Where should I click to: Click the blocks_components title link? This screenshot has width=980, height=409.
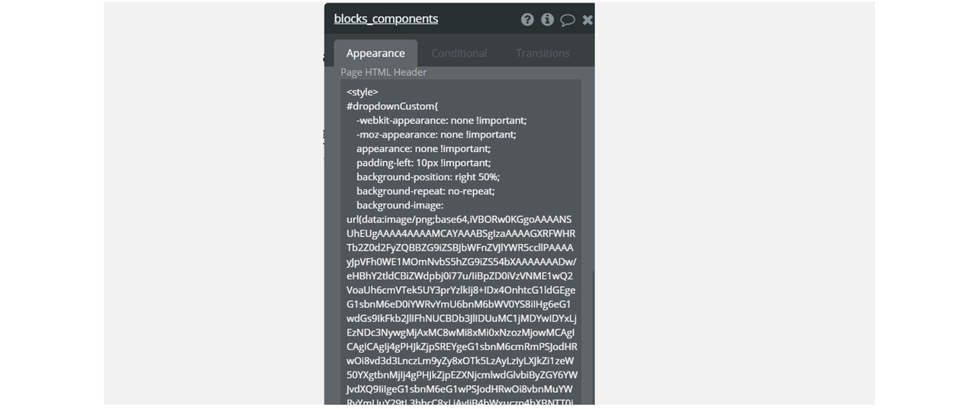[x=386, y=19]
